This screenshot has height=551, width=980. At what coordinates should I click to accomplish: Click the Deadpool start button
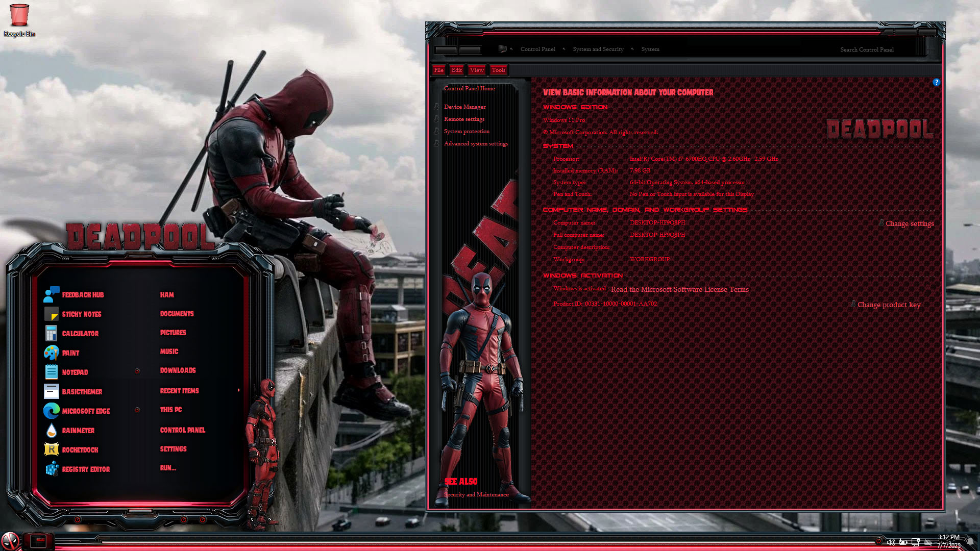click(x=10, y=541)
